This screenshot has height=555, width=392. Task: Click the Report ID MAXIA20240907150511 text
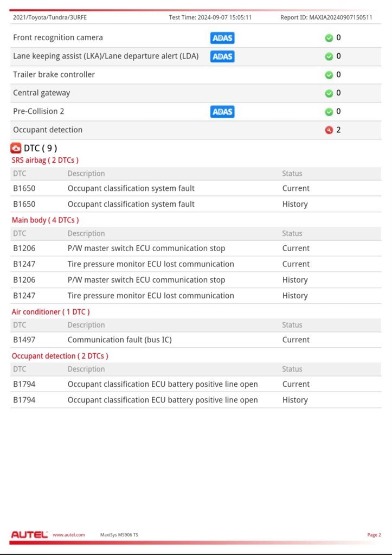tap(326, 17)
